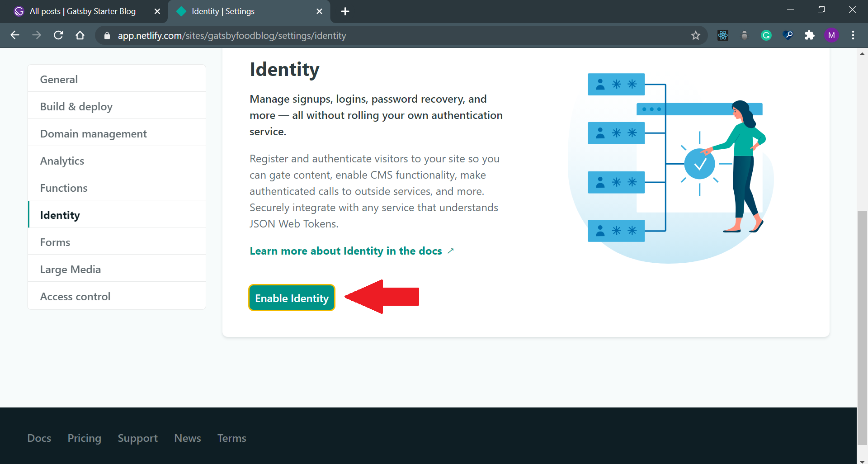Open Analytics settings

[x=117, y=161]
